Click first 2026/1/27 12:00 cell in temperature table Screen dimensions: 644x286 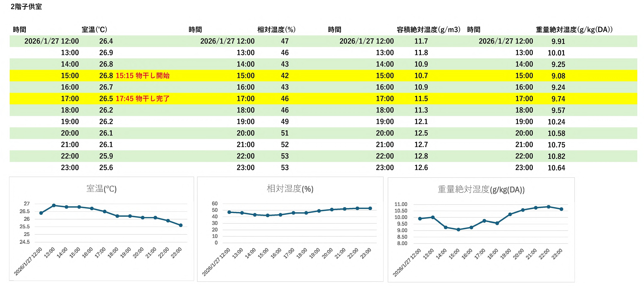(x=51, y=41)
